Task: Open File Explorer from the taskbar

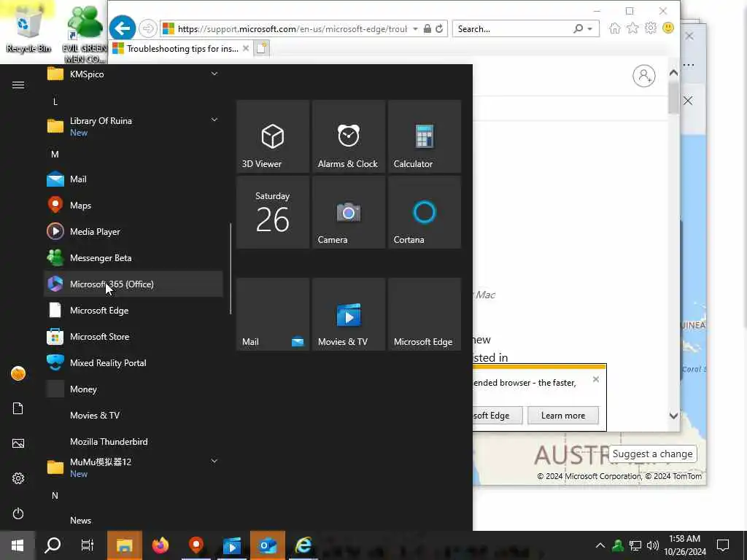Action: click(124, 545)
